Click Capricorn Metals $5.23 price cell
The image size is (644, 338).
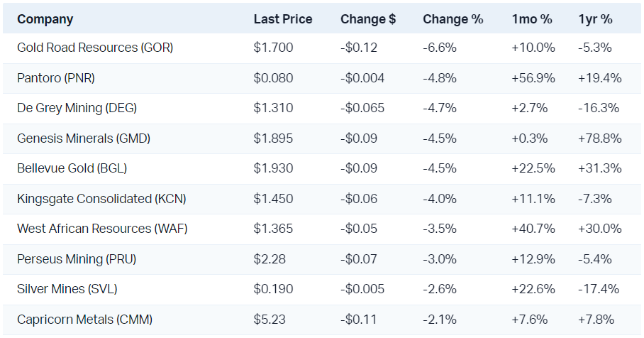point(270,320)
